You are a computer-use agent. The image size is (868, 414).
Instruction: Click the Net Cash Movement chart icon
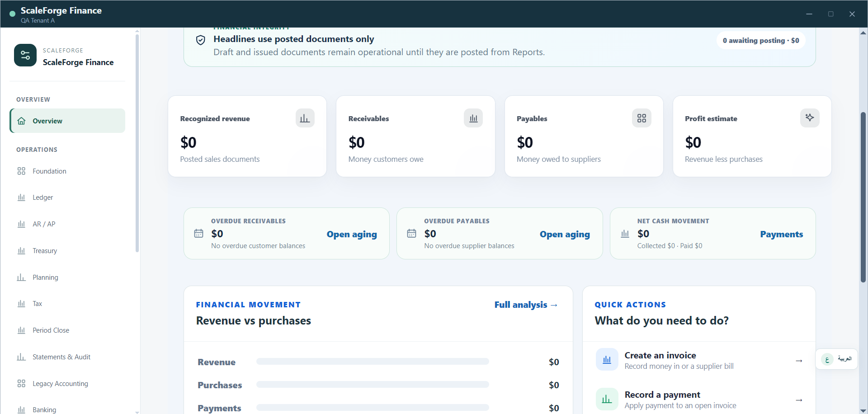[x=625, y=233]
